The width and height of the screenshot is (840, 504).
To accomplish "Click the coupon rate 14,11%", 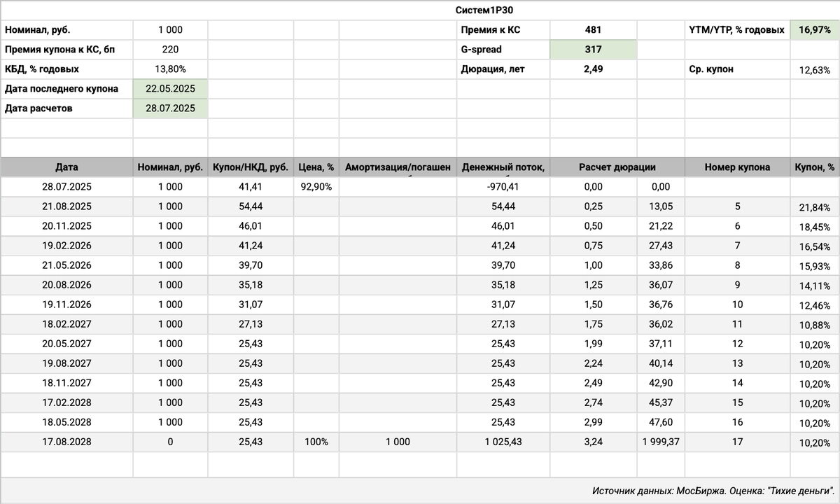I will [x=815, y=286].
